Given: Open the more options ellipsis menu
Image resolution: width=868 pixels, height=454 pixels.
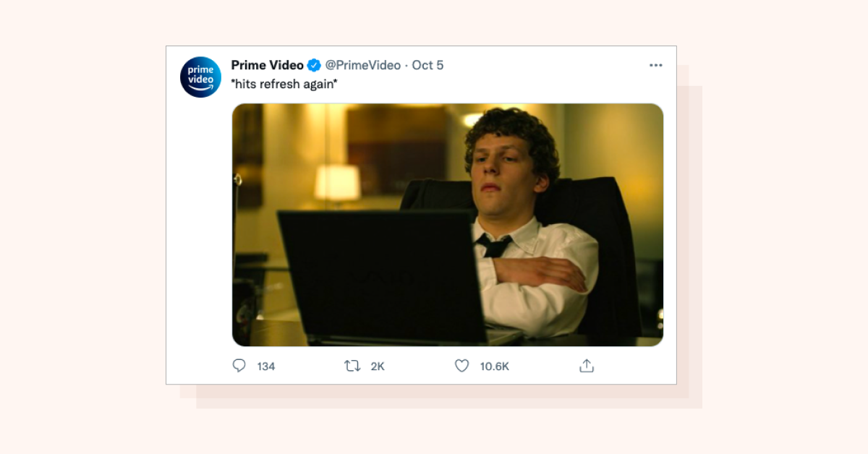Looking at the screenshot, I should pos(656,65).
